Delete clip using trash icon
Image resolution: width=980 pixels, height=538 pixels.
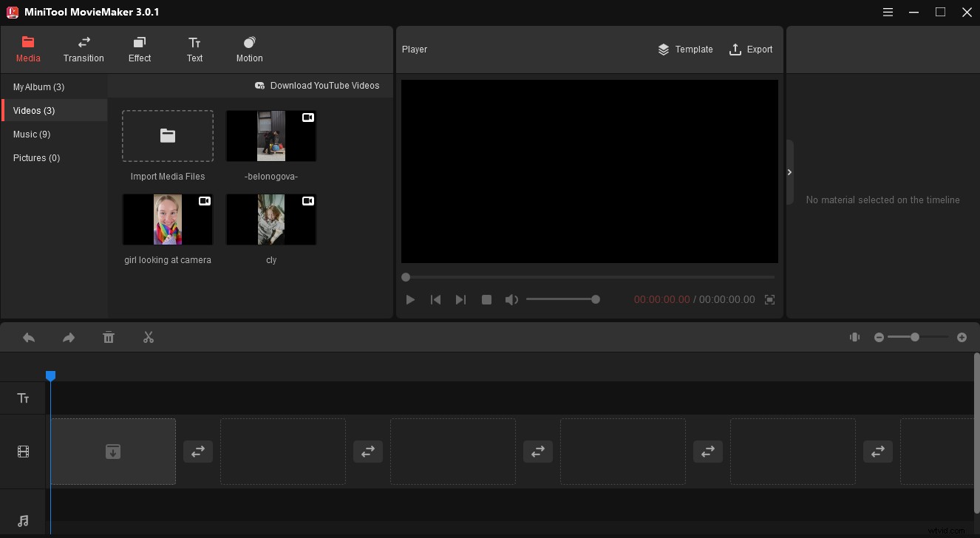tap(109, 337)
